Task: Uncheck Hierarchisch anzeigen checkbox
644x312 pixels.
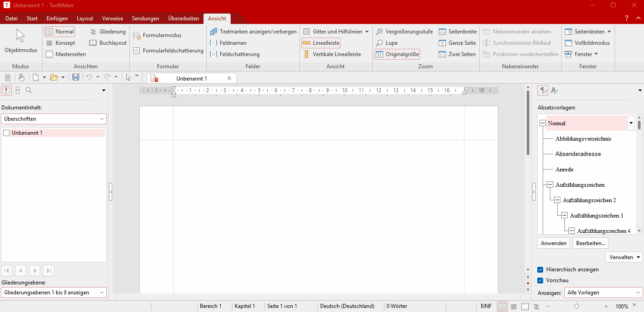Action: click(540, 269)
